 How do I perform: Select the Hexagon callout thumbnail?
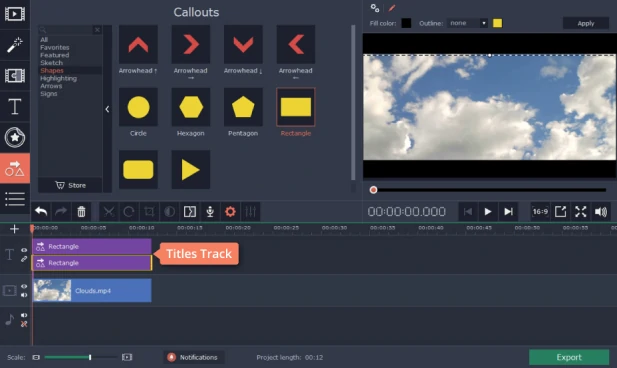[x=191, y=107]
